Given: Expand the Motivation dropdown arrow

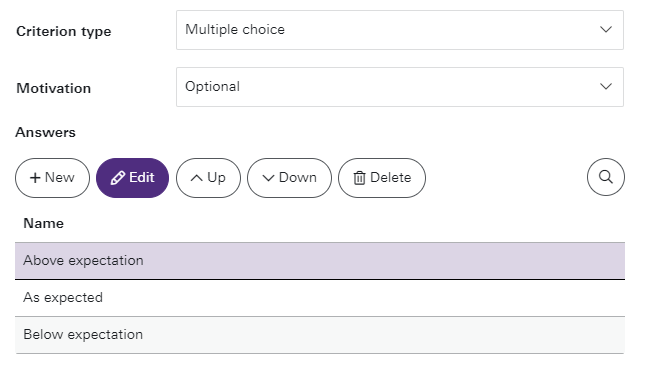Looking at the screenshot, I should click(606, 86).
